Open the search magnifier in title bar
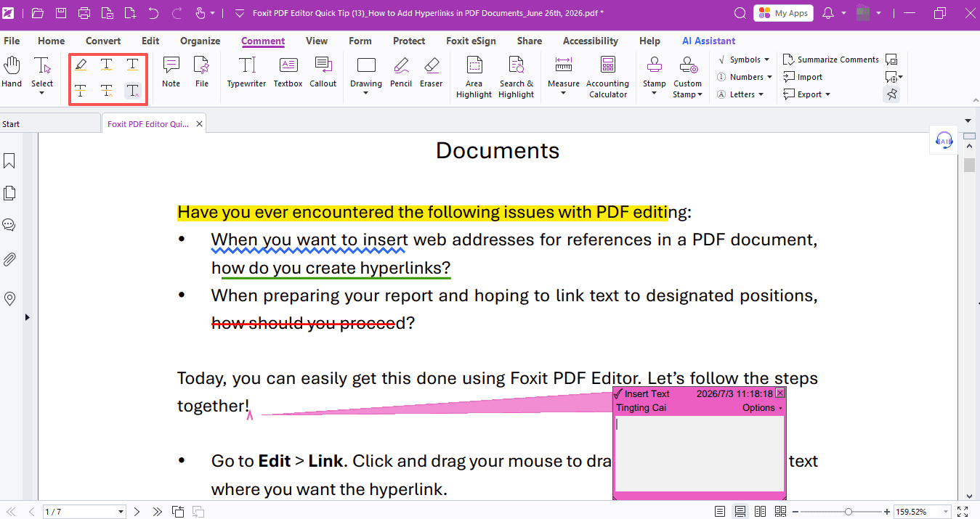Viewport: 980px width, 519px height. click(740, 13)
